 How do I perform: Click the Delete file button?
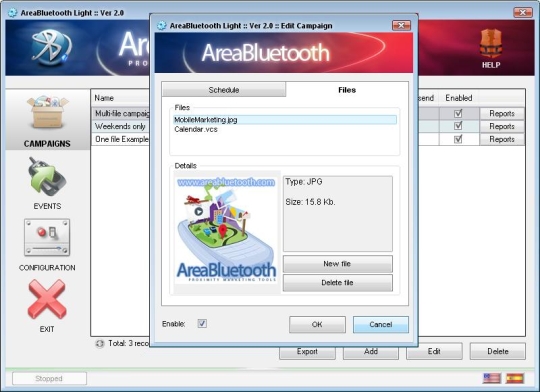pyautogui.click(x=338, y=283)
